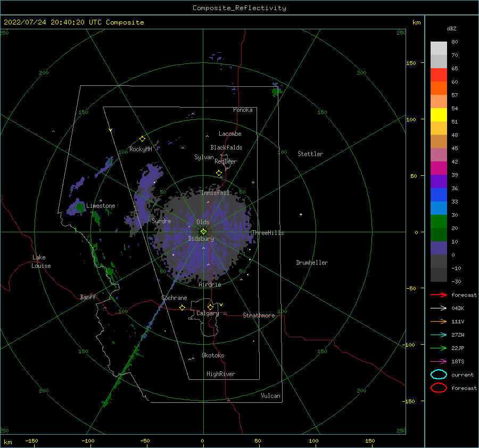This screenshot has height=448, width=479.
Task: Click the asterisk marker above Limestone
Action: pos(101,201)
